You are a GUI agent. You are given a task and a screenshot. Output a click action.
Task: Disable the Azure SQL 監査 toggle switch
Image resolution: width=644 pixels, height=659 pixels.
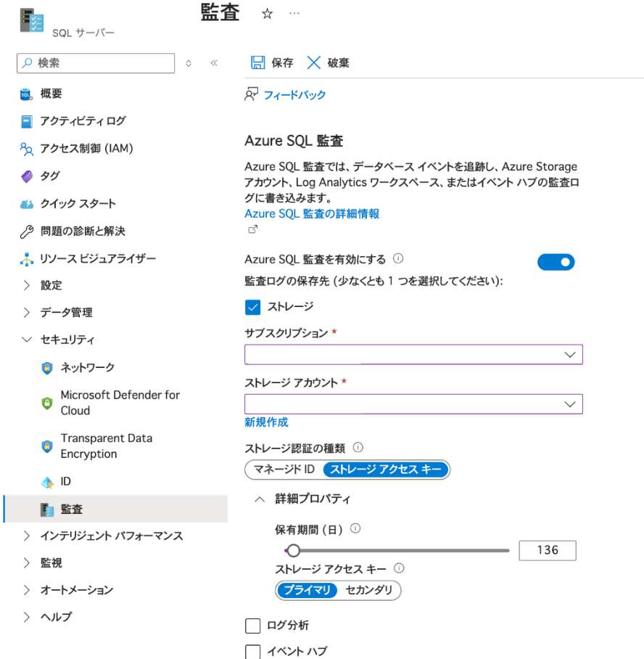click(556, 262)
